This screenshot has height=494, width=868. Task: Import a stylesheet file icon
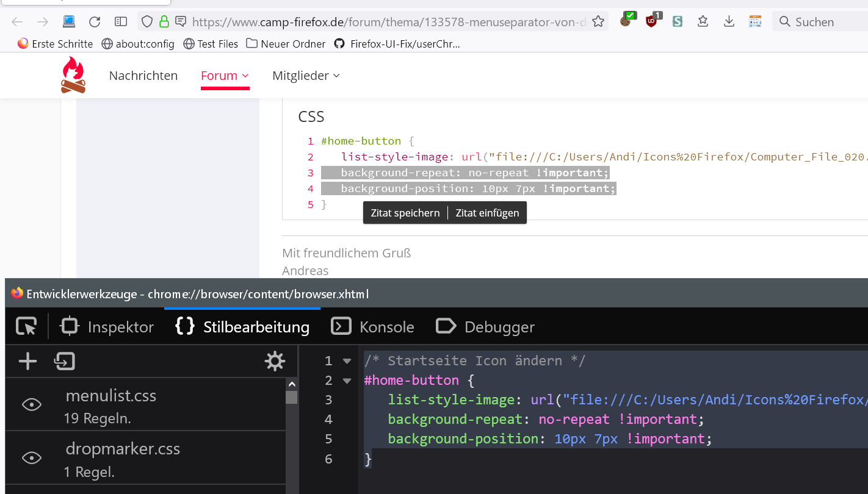click(64, 361)
